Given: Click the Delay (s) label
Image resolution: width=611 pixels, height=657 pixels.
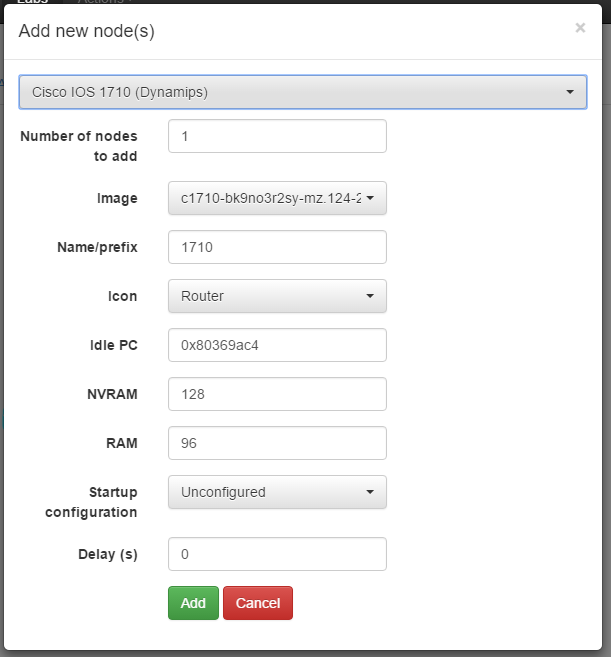Looking at the screenshot, I should [x=108, y=554].
